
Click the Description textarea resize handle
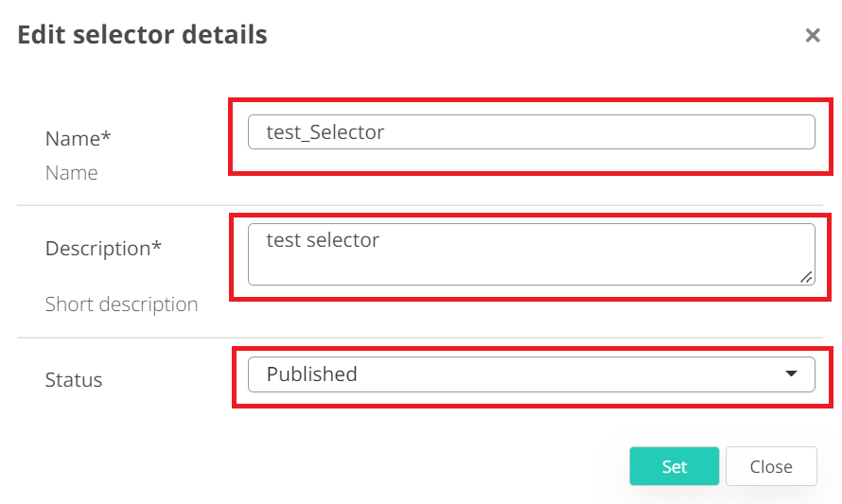[x=806, y=277]
